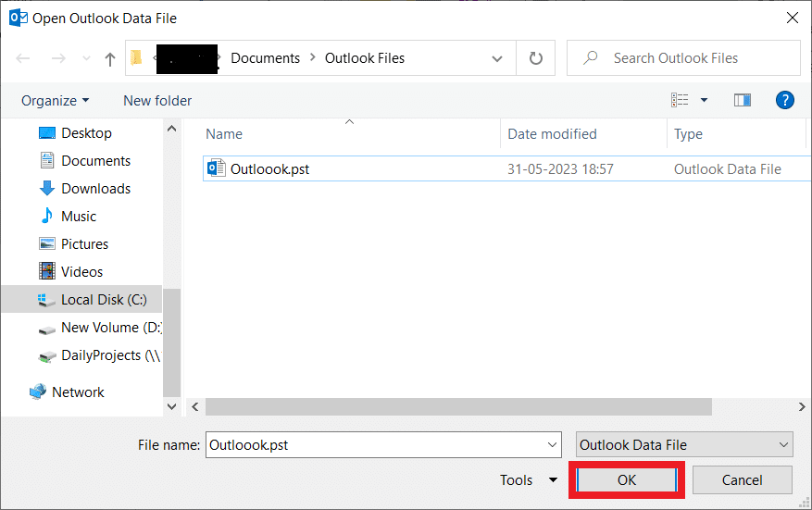
Task: Sort files by the Type column
Action: (x=688, y=134)
